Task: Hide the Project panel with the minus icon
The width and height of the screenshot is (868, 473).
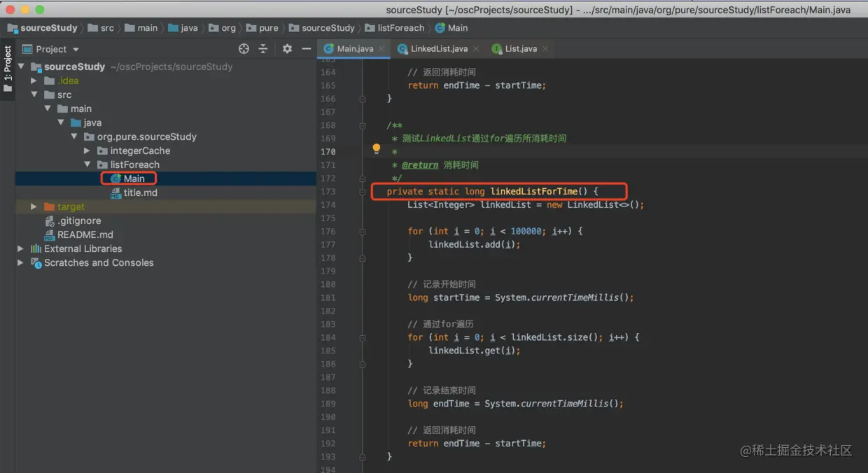Action: point(306,49)
